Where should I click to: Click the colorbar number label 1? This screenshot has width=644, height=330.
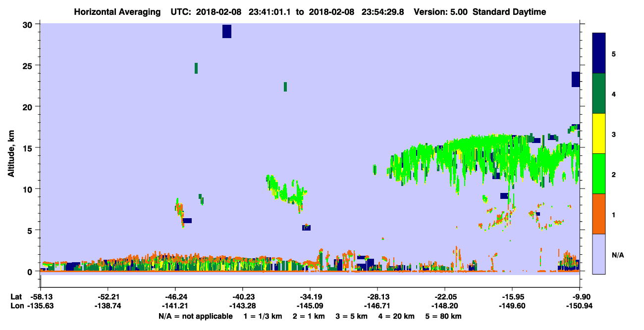pos(614,214)
